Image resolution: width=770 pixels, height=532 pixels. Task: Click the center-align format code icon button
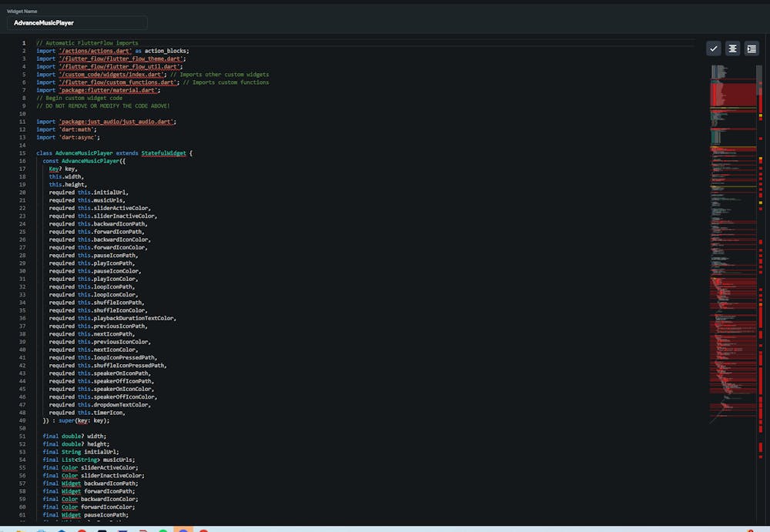733,49
